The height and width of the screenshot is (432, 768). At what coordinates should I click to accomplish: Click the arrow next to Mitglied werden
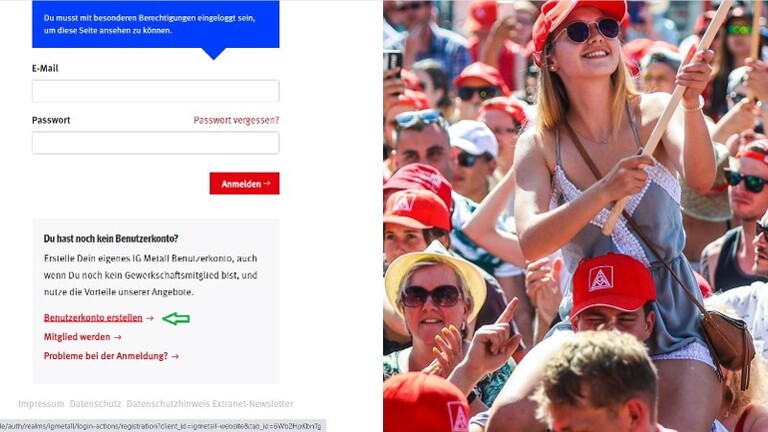click(x=118, y=337)
